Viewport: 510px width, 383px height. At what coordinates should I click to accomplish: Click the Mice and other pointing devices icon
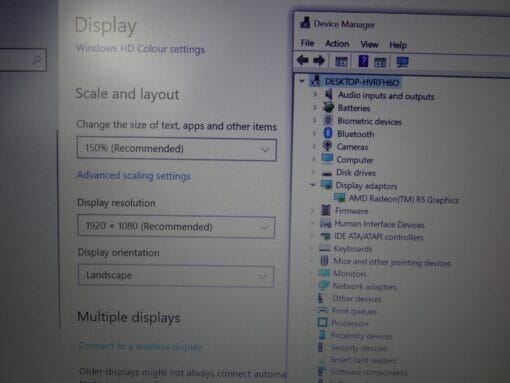click(x=324, y=261)
